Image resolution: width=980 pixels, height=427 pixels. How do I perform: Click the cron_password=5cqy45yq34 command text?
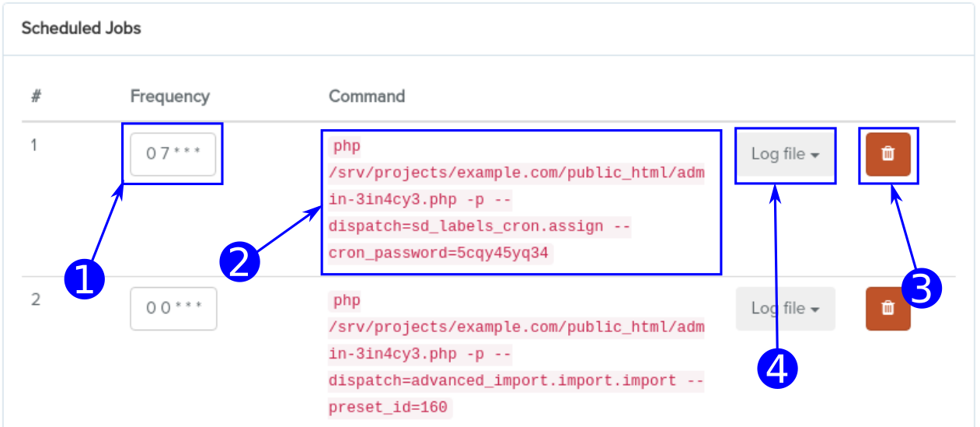pyautogui.click(x=440, y=254)
